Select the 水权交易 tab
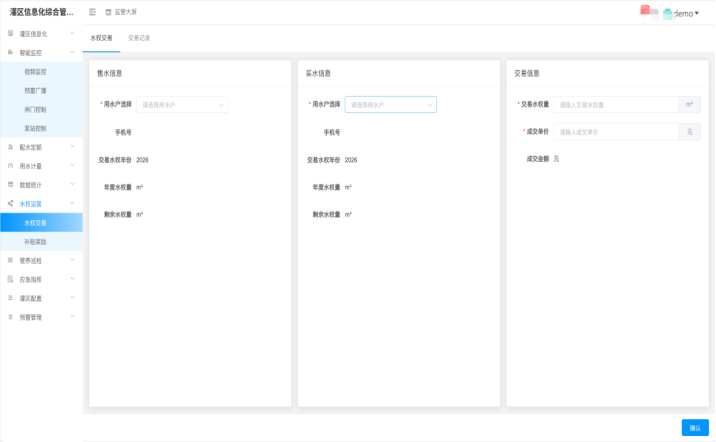This screenshot has width=716, height=442. [101, 38]
